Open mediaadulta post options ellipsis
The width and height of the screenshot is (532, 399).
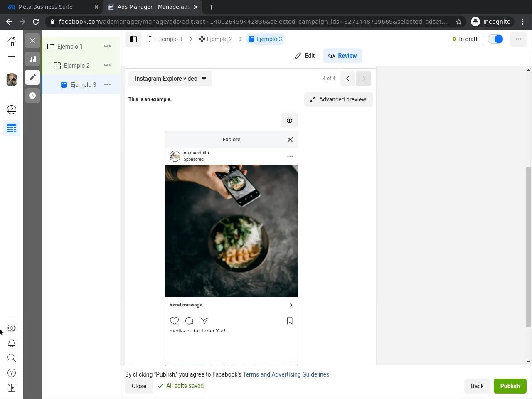pos(290,156)
